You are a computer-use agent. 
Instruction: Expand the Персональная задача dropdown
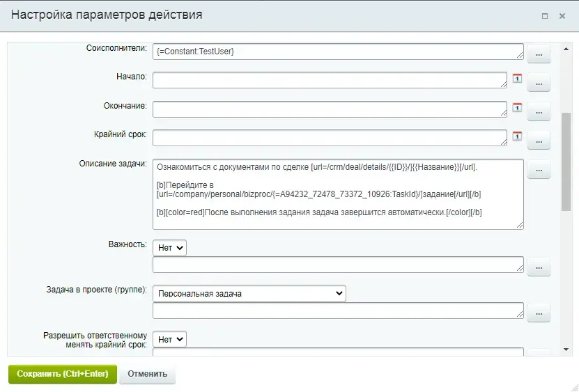250,293
